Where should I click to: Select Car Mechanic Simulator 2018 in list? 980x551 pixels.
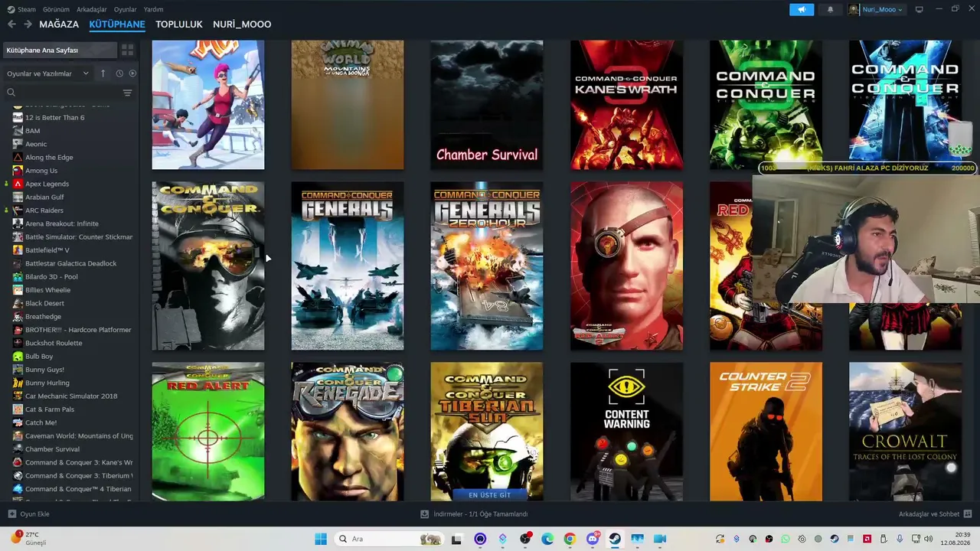point(70,396)
